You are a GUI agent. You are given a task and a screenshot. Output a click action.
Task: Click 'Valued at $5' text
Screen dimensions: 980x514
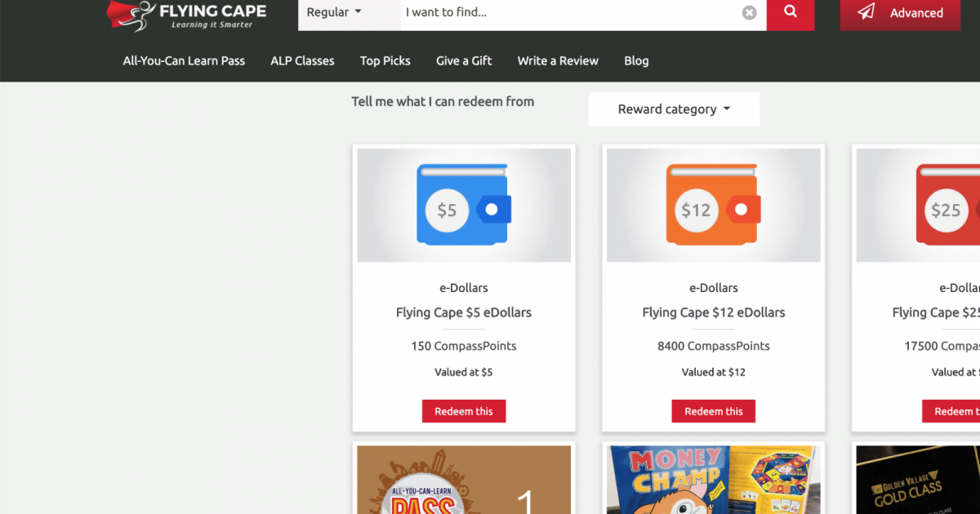(x=464, y=372)
